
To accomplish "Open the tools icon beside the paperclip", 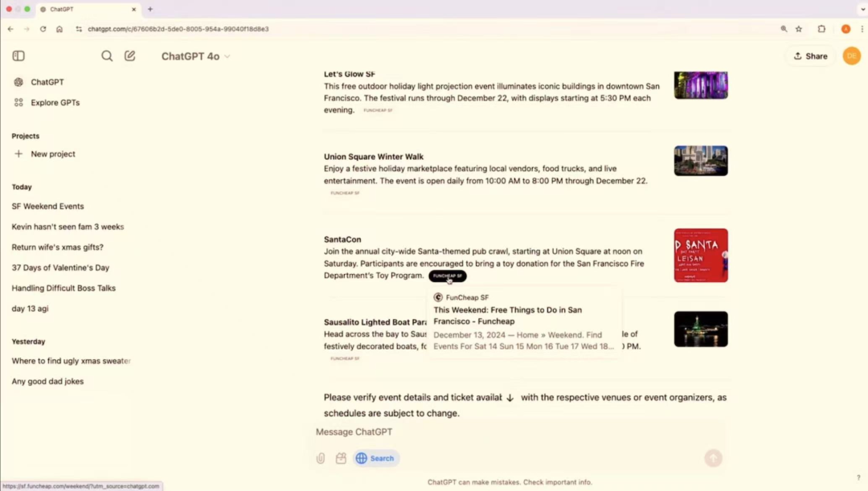I will click(341, 458).
